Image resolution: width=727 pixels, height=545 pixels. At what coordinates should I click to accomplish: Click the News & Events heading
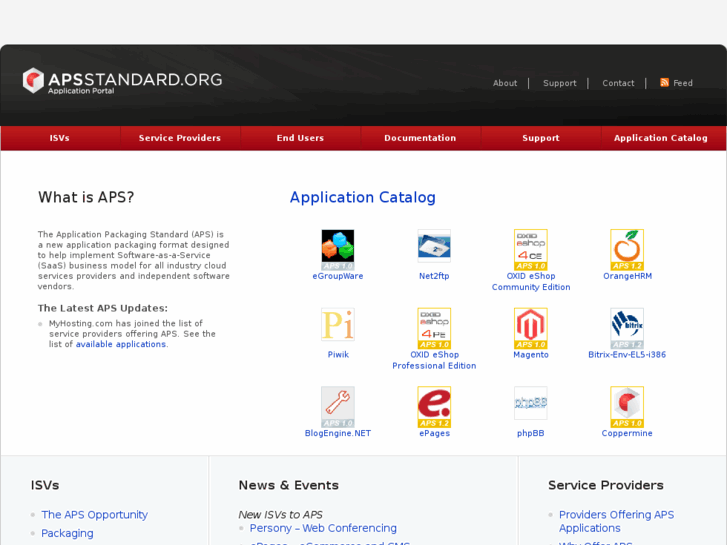click(288, 485)
